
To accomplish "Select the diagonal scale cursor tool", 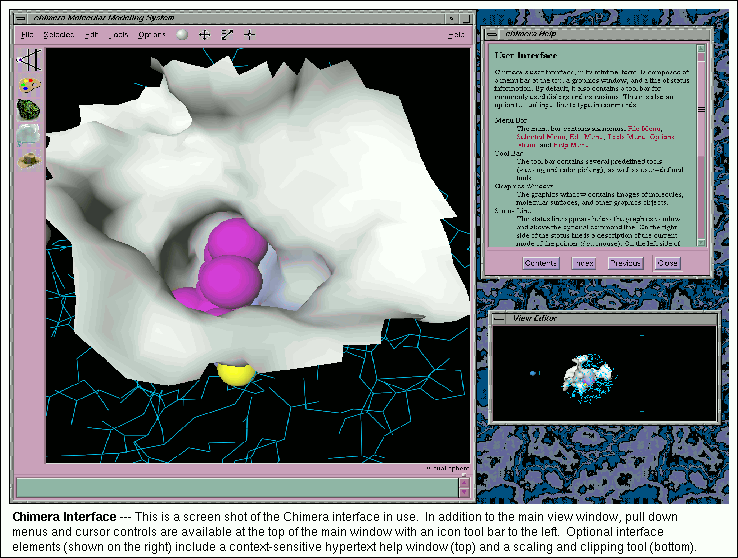I will [x=227, y=34].
